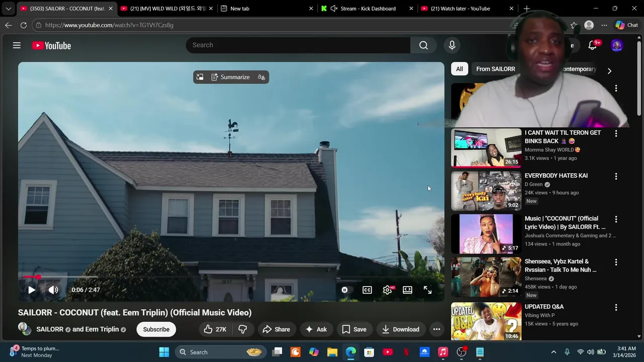Show hidden system tray icons
The image size is (644, 362).
pos(553,352)
